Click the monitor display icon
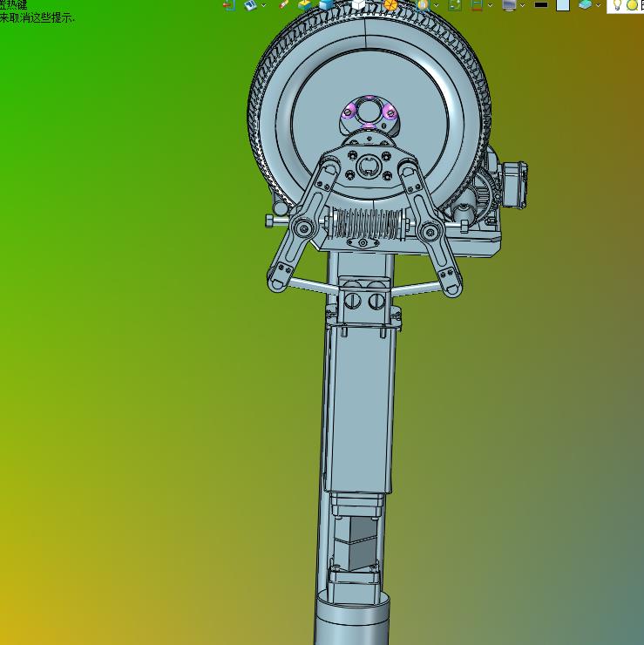 pos(509,5)
